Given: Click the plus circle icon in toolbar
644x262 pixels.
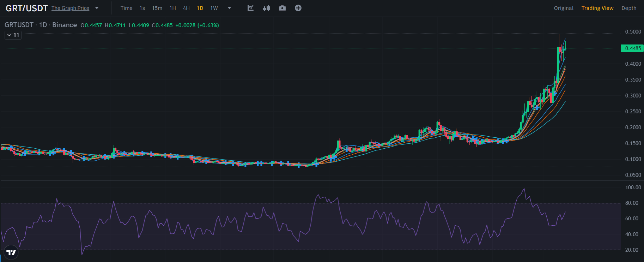Looking at the screenshot, I should coord(298,8).
